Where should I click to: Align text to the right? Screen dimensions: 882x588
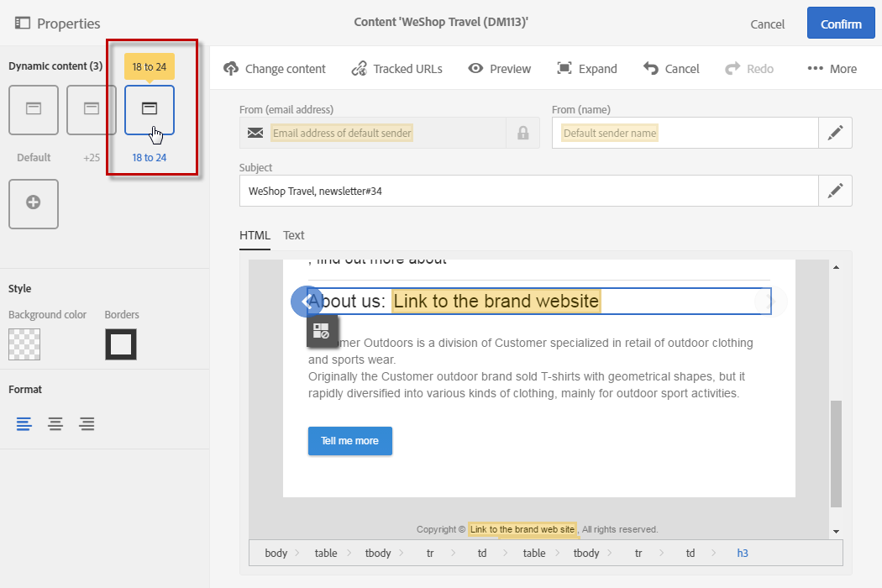pos(87,423)
